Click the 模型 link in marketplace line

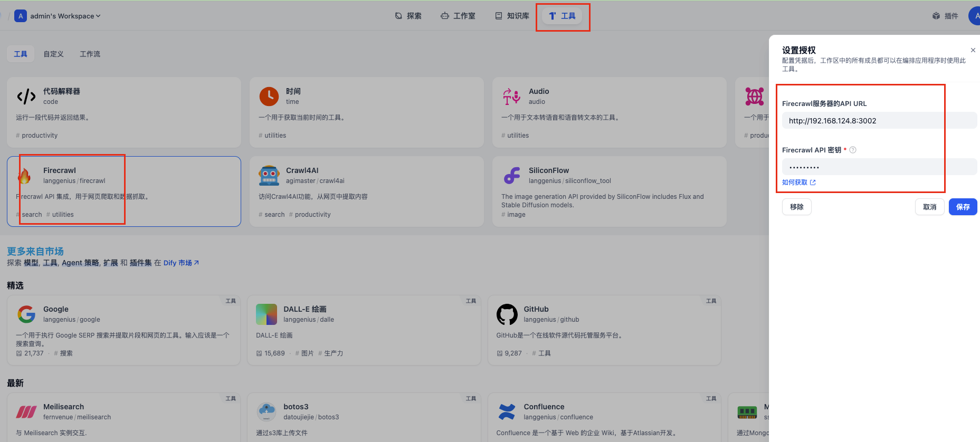(x=31, y=263)
